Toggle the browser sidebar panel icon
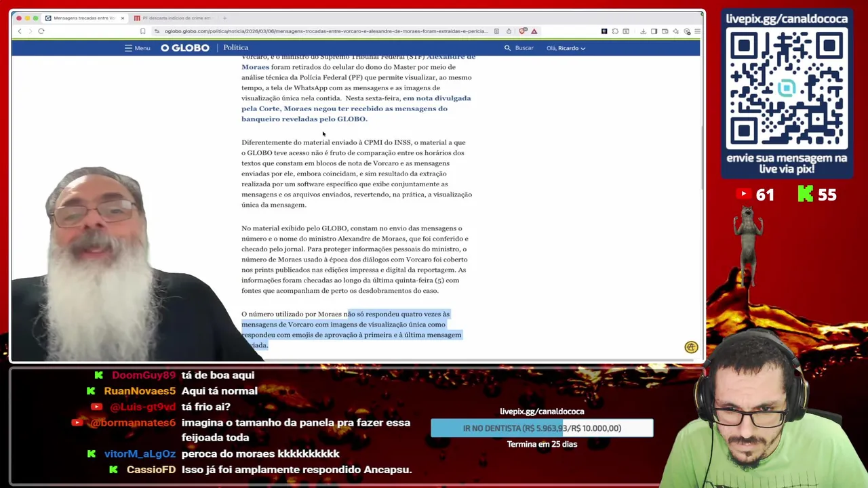868x488 pixels. click(x=654, y=31)
